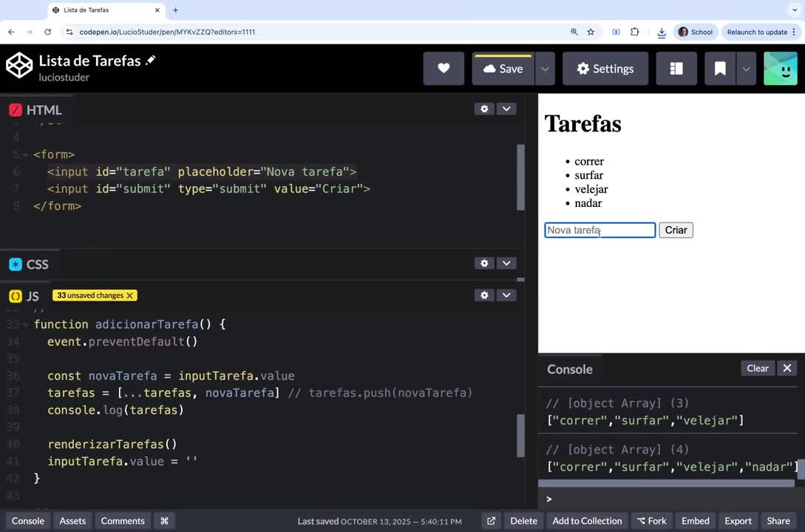This screenshot has width=805, height=532.
Task: Open HTML editor settings gear
Action: [484, 109]
